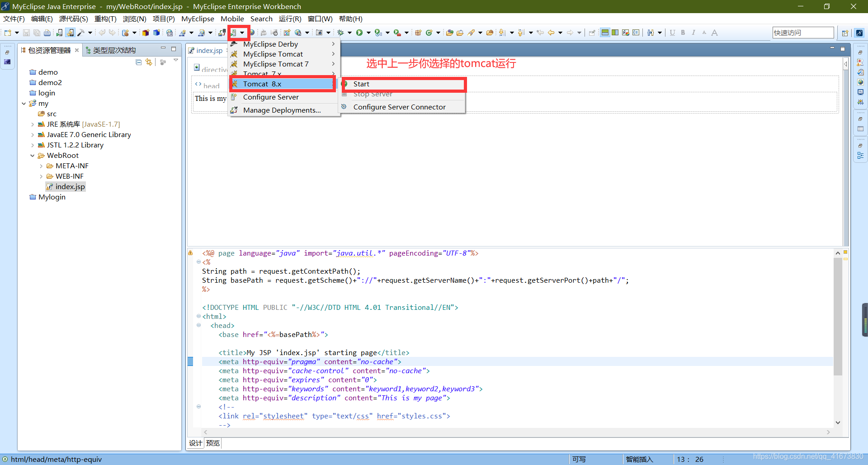Screen dimensions: 868x465
Task: Expand the JRE 系统库 node
Action: click(32, 124)
